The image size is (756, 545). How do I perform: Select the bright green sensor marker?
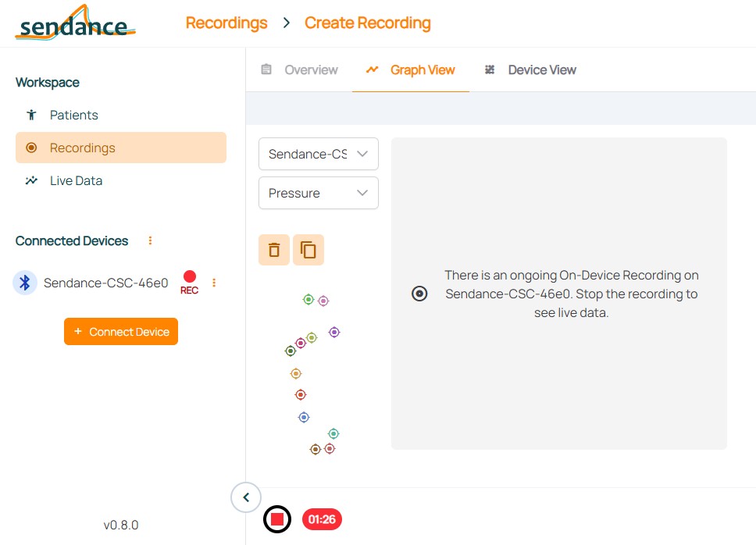(308, 300)
